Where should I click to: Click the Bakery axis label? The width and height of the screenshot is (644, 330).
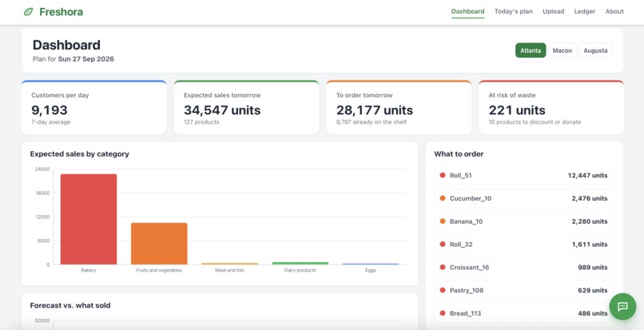pos(89,270)
